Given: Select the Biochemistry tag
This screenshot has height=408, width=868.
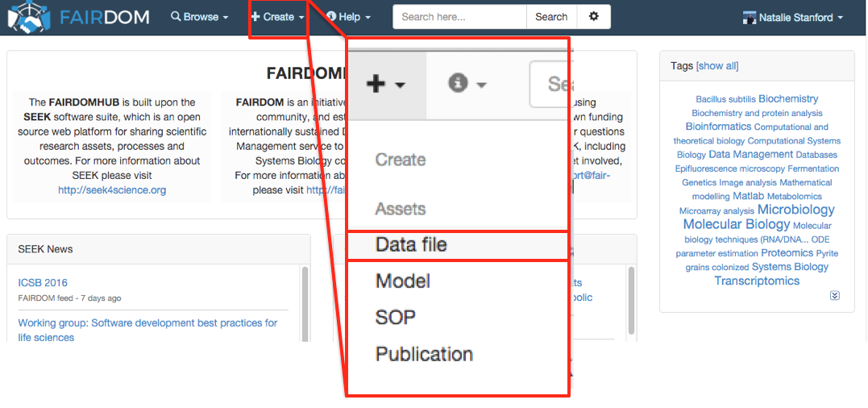Looking at the screenshot, I should 788,98.
